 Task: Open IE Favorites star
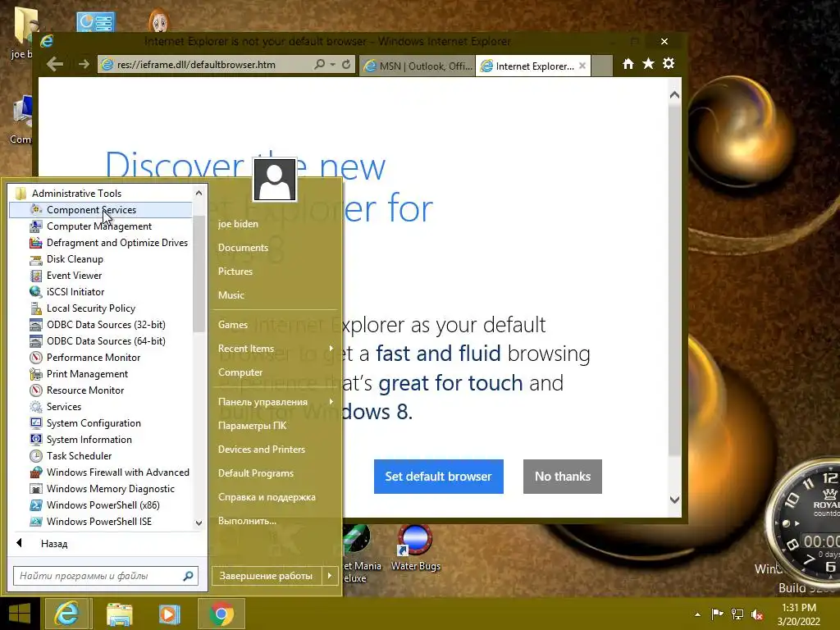click(648, 64)
